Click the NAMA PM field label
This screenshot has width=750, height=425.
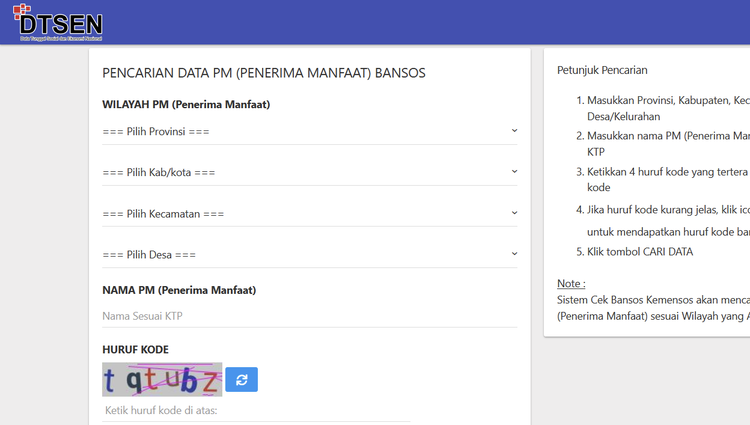coord(179,290)
